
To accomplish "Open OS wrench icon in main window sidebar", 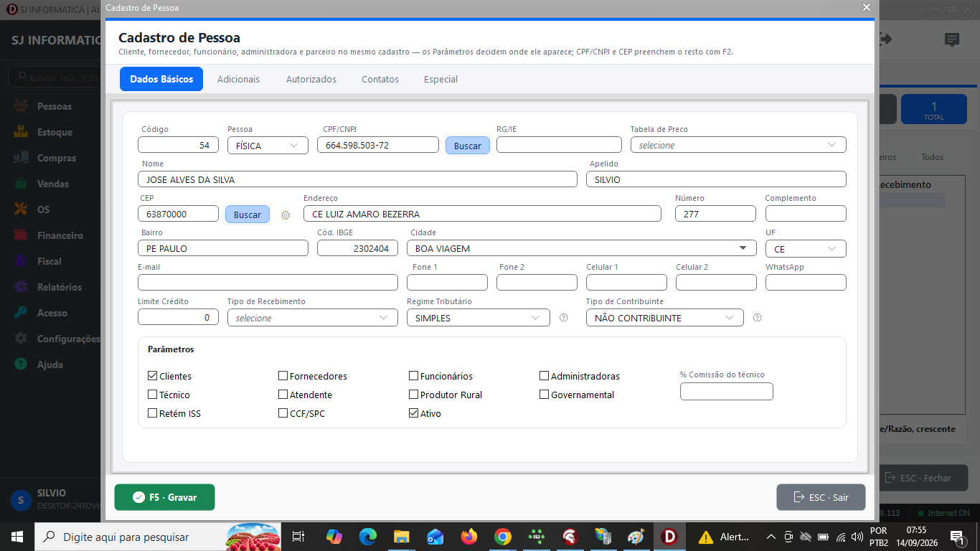I will click(22, 209).
